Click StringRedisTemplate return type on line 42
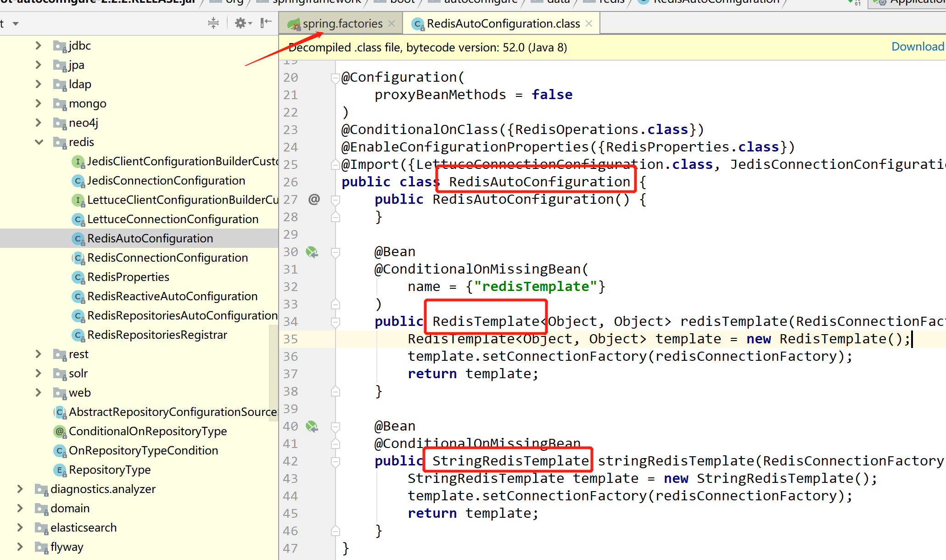This screenshot has width=946, height=560. [510, 461]
